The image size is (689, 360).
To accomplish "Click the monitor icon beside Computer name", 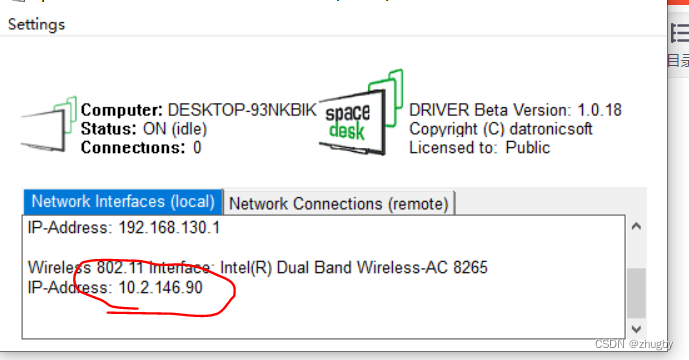I will pyautogui.click(x=49, y=124).
